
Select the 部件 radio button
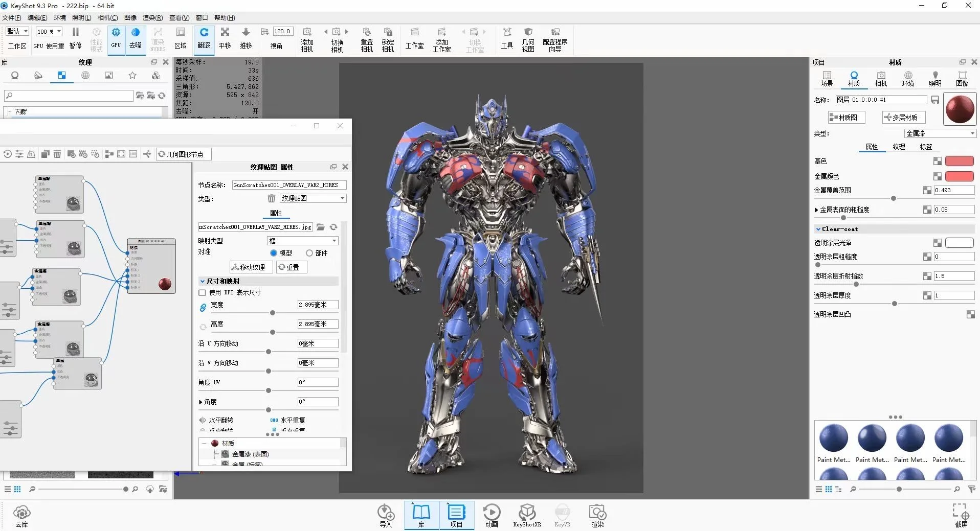tap(309, 253)
